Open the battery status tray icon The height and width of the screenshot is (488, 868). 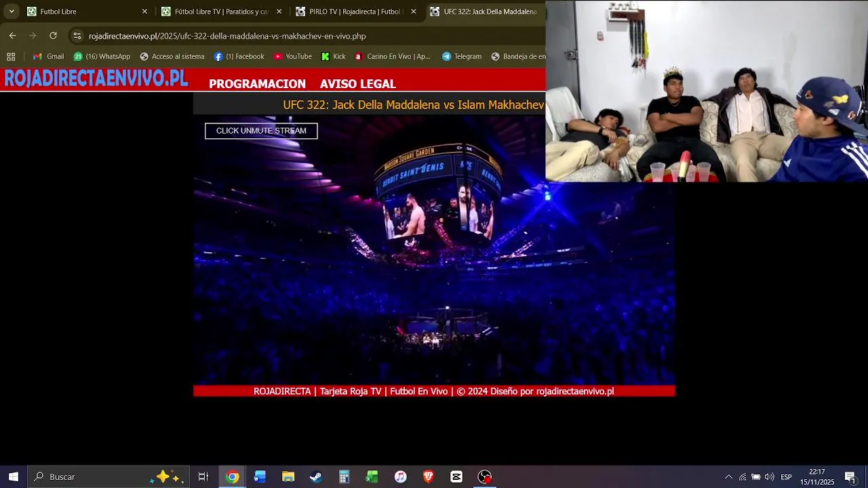click(x=755, y=476)
